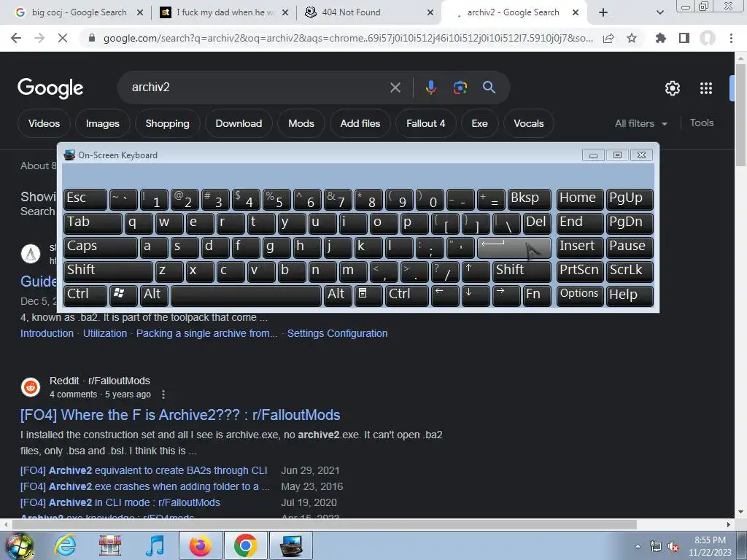The height and width of the screenshot is (560, 747).
Task: Search by image with Google Lens
Action: (460, 87)
